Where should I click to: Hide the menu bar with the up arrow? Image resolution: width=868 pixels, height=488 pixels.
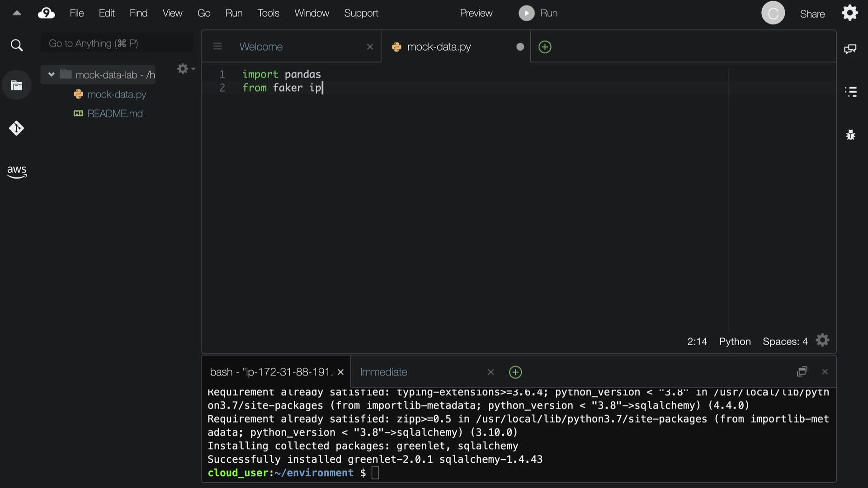click(x=17, y=13)
